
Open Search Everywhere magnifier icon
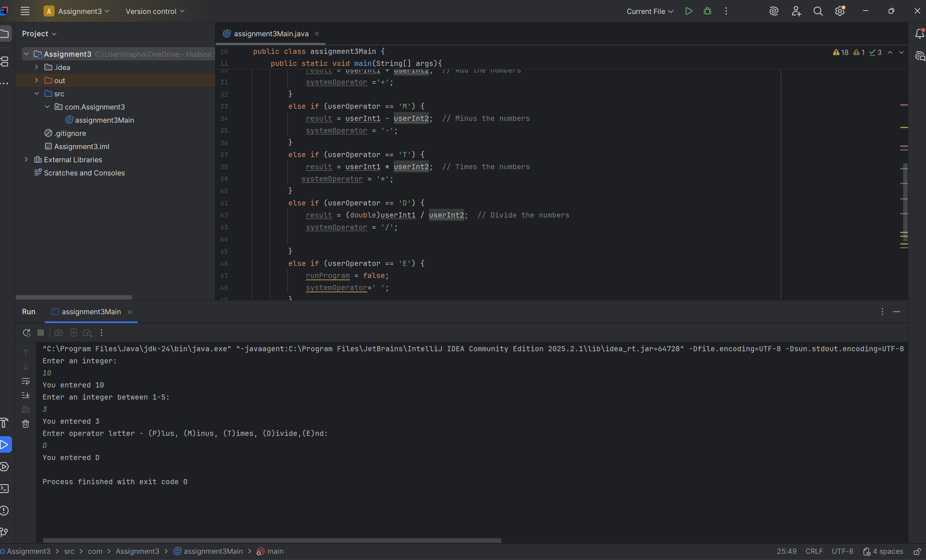pos(818,11)
